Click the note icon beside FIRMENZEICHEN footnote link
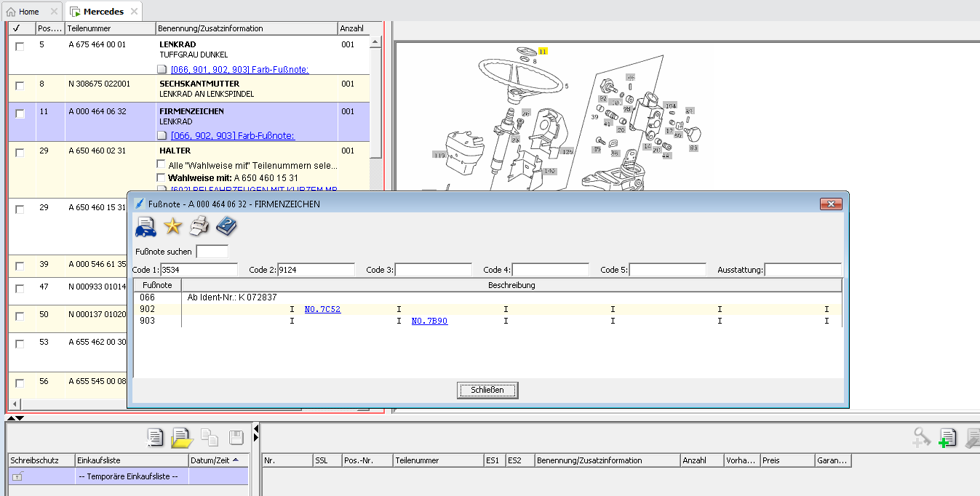980x496 pixels. click(163, 136)
